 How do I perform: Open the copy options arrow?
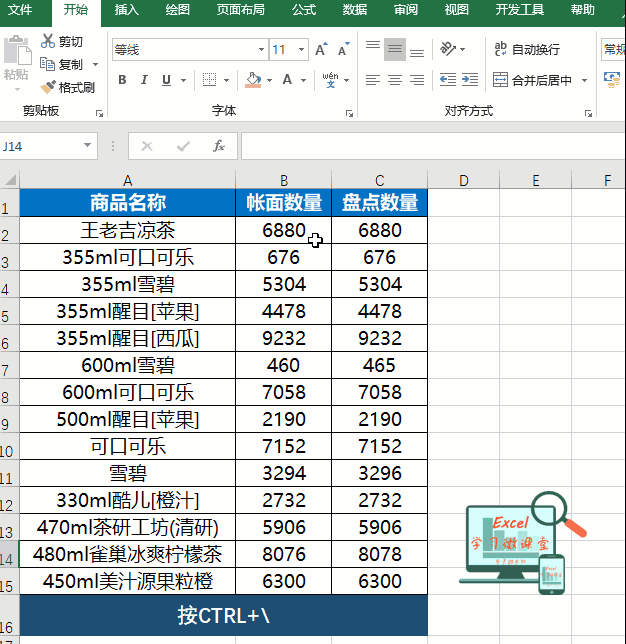95,64
